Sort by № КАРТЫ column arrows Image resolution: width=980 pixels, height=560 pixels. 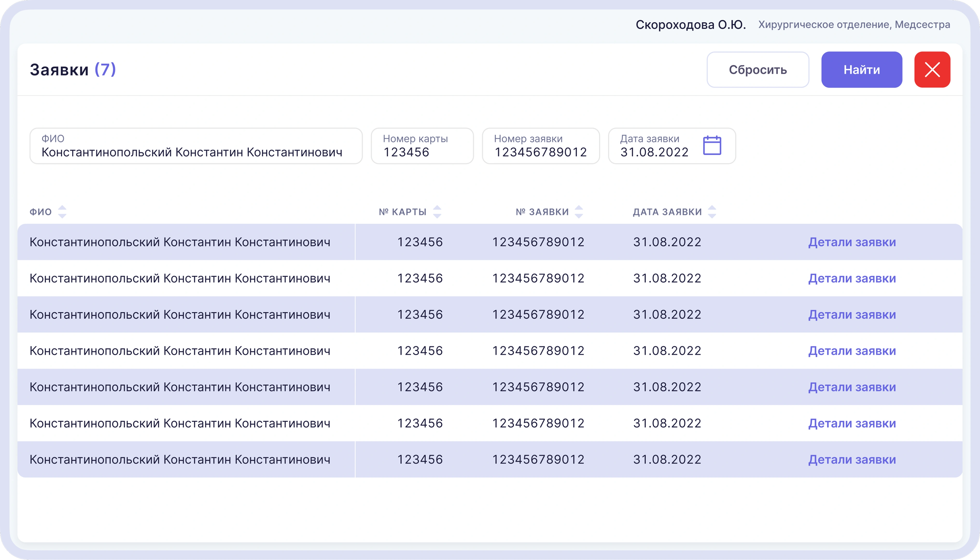coord(437,212)
